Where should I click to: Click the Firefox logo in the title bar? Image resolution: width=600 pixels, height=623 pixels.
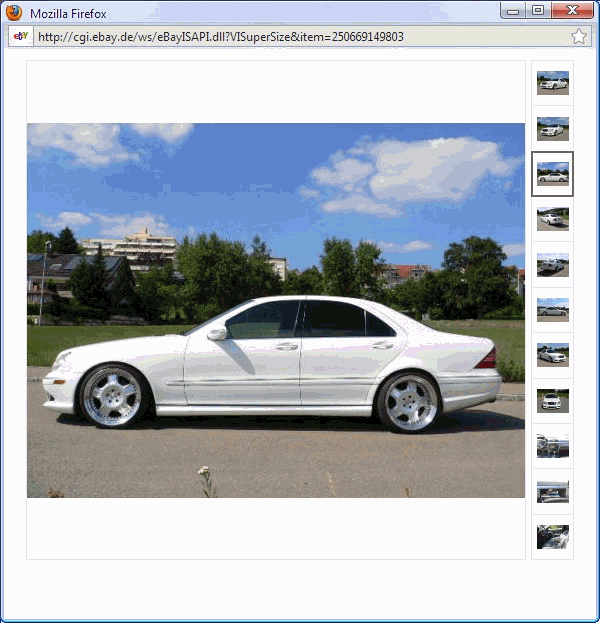pyautogui.click(x=14, y=13)
